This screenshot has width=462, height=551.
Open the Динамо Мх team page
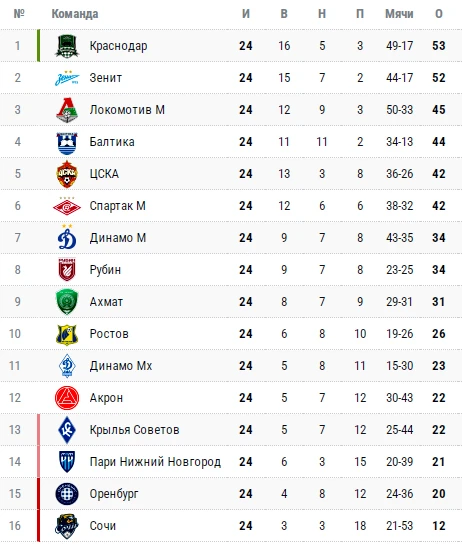(121, 366)
